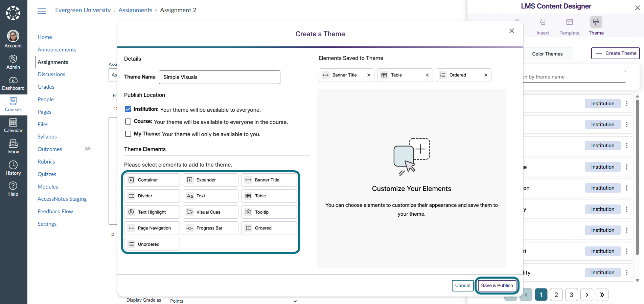
Task: Open Modules in course navigation
Action: tap(48, 187)
